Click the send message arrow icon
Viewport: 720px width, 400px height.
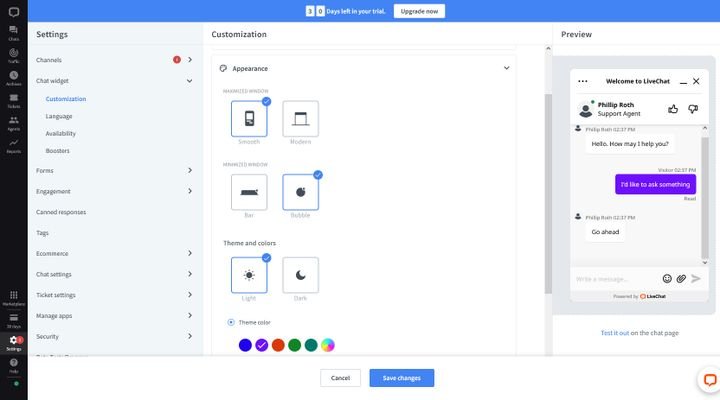coord(696,278)
